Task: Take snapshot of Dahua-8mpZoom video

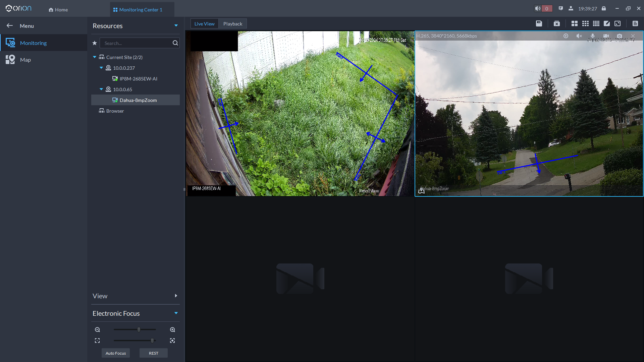Action: (x=620, y=36)
